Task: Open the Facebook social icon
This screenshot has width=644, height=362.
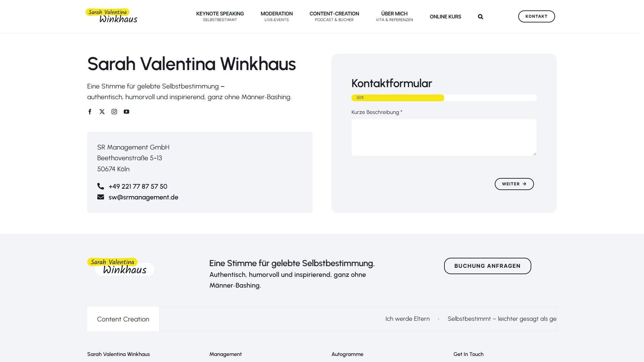Action: [90, 112]
